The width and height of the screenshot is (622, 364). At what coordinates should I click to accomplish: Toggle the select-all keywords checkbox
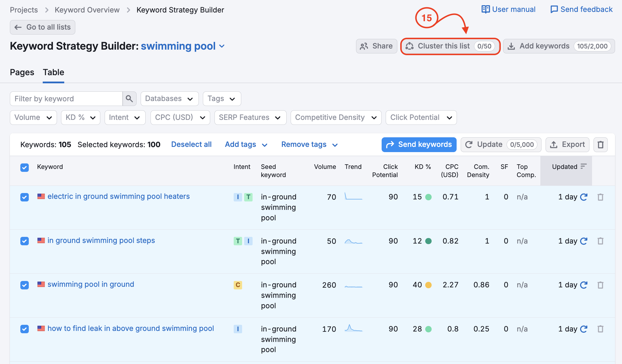point(24,167)
